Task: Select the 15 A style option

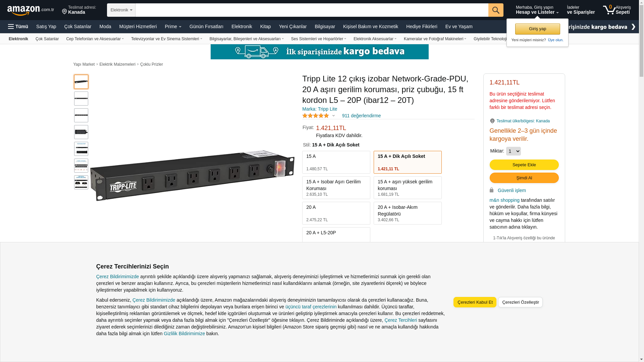Action: 336,162
